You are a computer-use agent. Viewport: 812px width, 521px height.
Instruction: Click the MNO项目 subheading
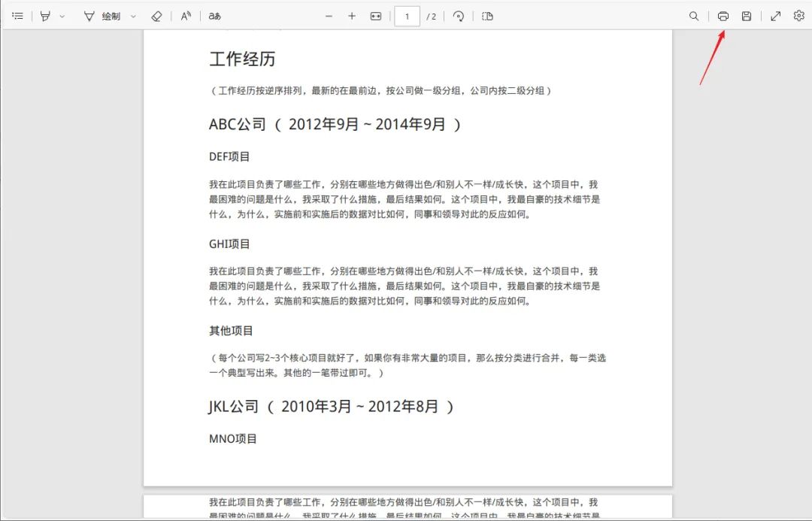click(233, 438)
